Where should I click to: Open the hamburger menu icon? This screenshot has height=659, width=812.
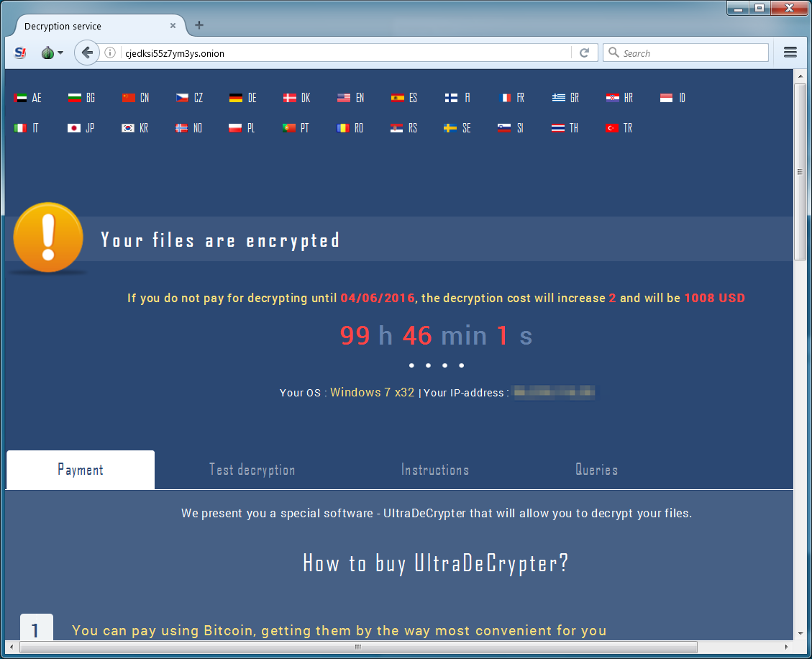click(x=790, y=53)
